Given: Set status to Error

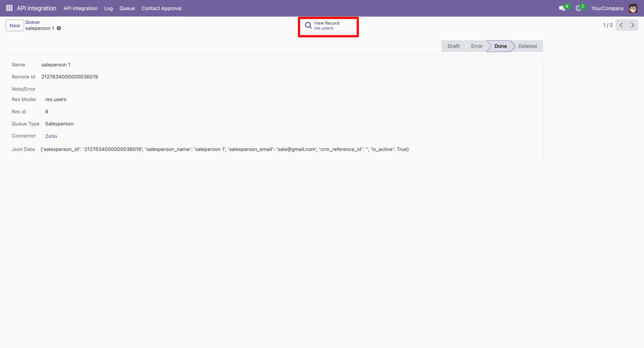Looking at the screenshot, I should point(477,46).
